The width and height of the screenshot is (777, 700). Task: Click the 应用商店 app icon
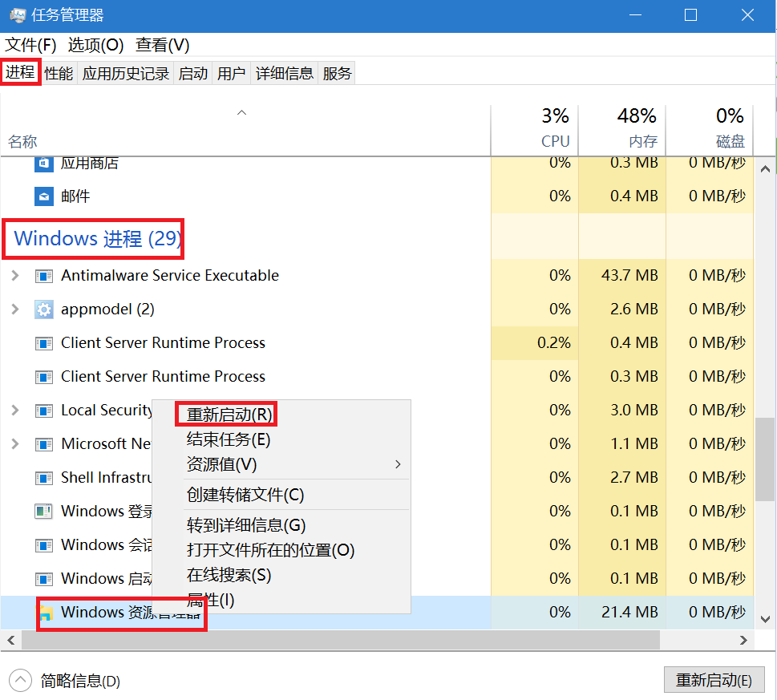43,164
